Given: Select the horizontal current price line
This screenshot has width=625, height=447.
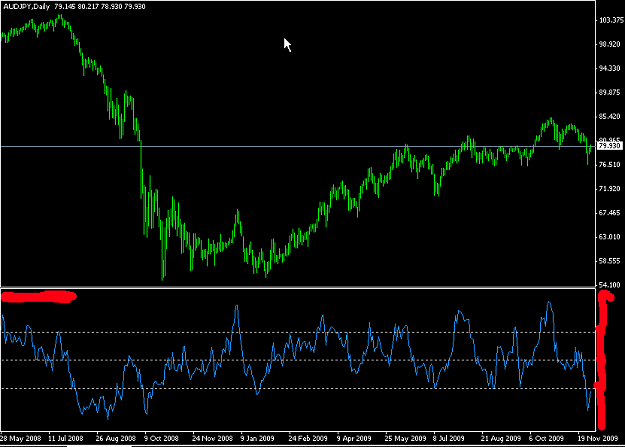Looking at the screenshot, I should tap(298, 146).
